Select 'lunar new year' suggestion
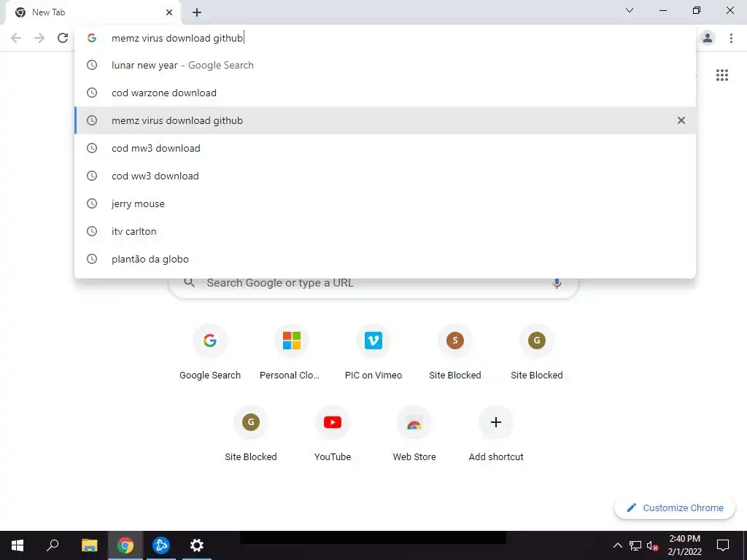 (x=385, y=65)
